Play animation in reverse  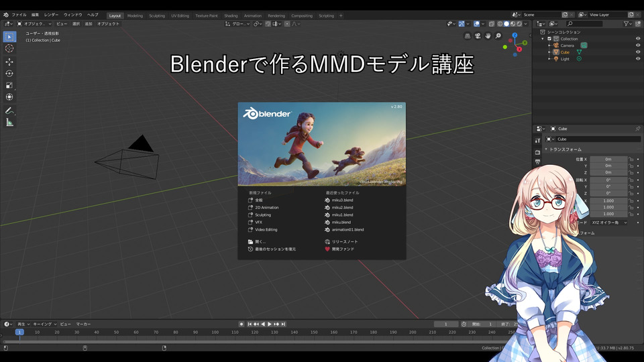(x=263, y=324)
